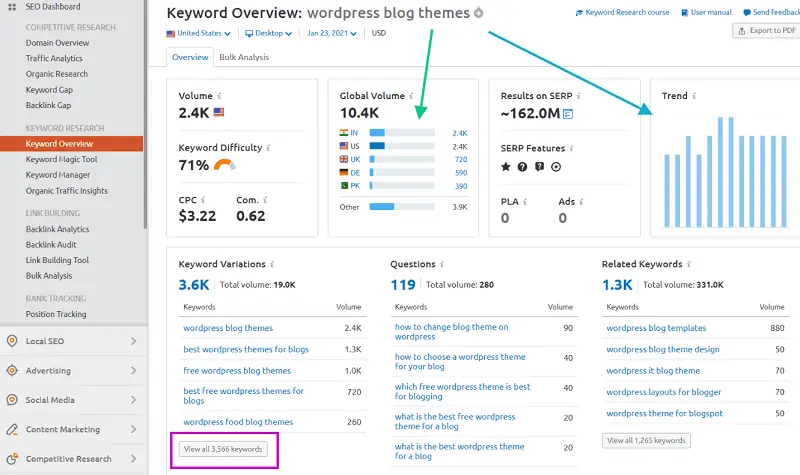Click the Questions info icon
The width and height of the screenshot is (800, 475).
[x=442, y=264]
